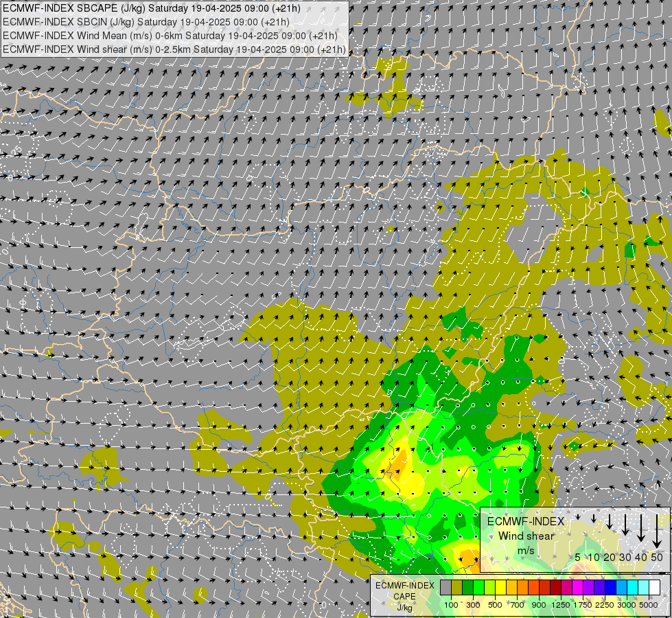Screen dimensions: 672x618
Task: Click the '40' wind shear legend value
Action: coord(641,557)
